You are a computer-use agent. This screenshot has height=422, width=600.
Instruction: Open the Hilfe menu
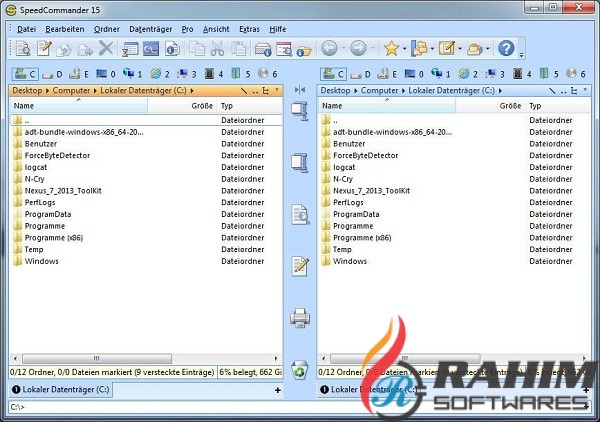click(277, 29)
